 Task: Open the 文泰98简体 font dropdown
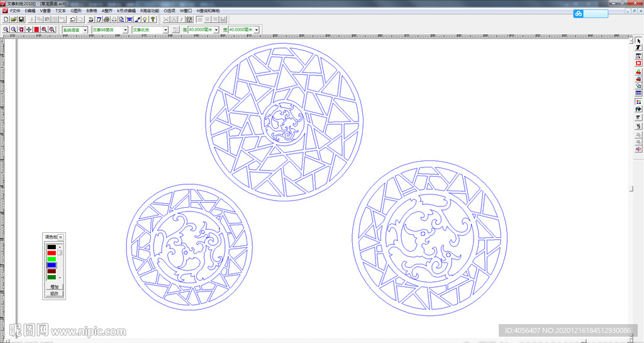coord(125,30)
